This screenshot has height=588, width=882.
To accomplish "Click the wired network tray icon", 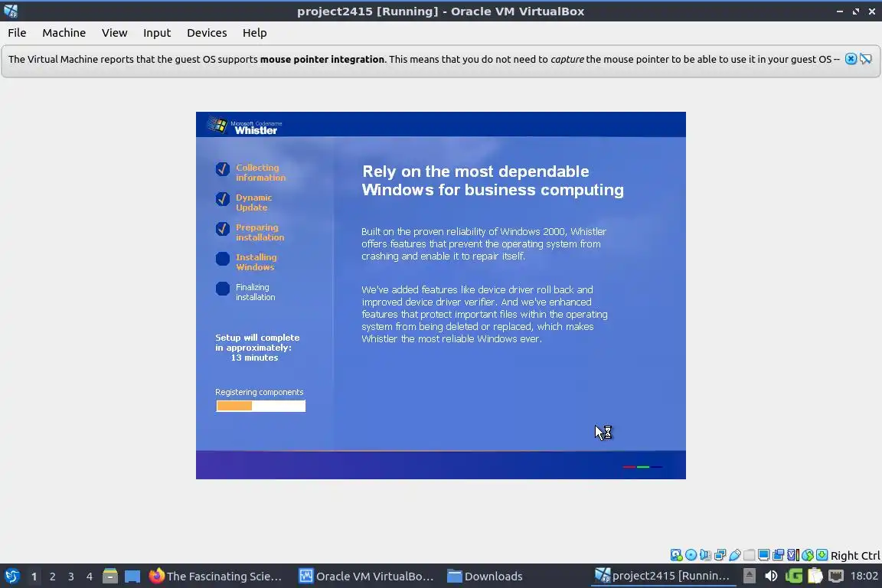I will pyautogui.click(x=836, y=576).
